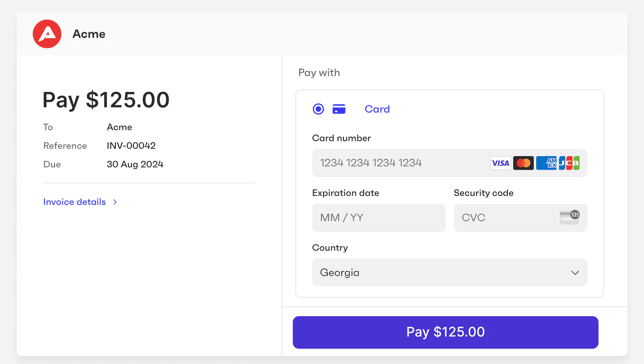This screenshot has width=644, height=364.
Task: Click the Pay with section header
Action: coord(319,72)
